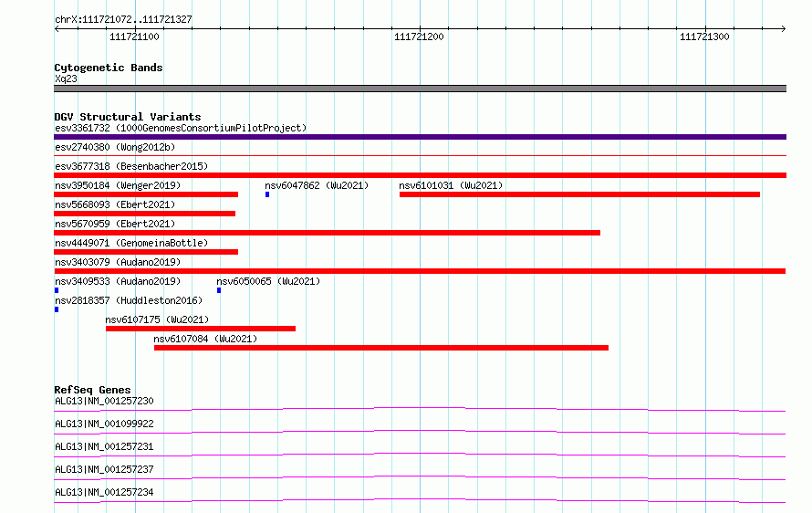Open the nsv6050065 (Wu2021) label
Viewport: 812px width, 513px height.
268,281
